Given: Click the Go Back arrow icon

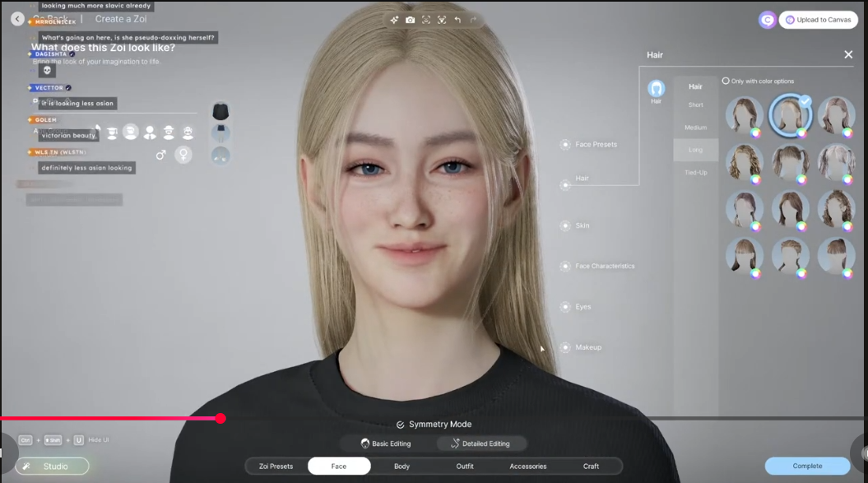Looking at the screenshot, I should (17, 18).
